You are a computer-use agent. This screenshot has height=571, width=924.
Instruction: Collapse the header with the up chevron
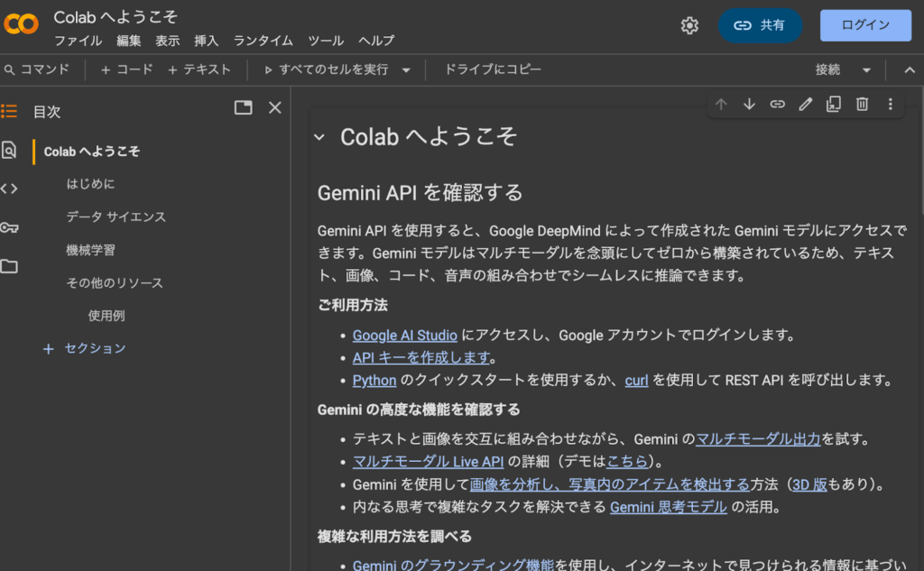click(910, 70)
